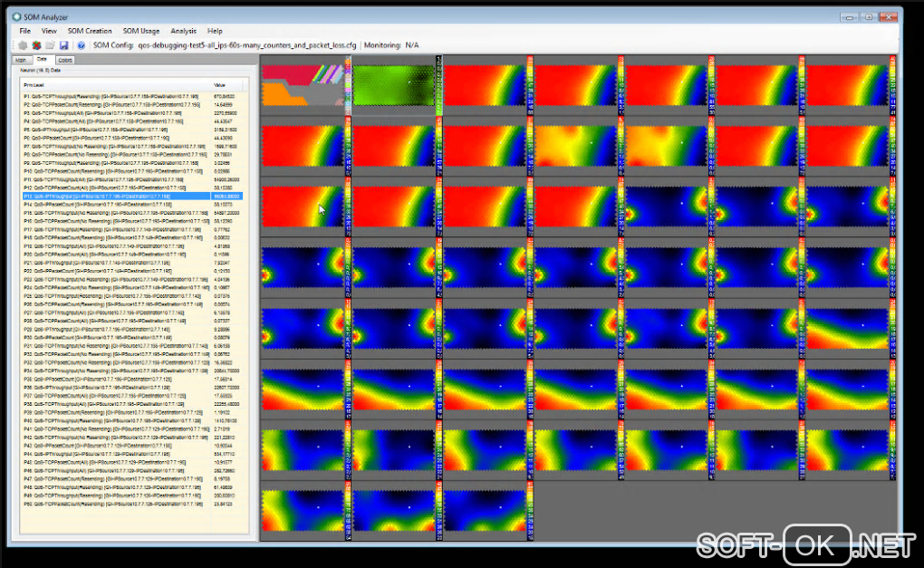Switch to the Data tab

coord(42,60)
